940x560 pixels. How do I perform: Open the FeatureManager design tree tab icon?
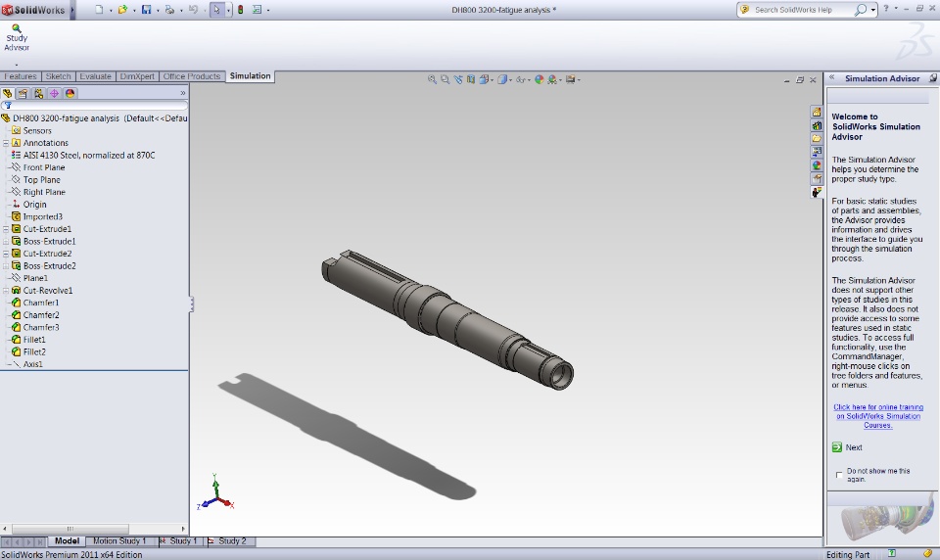pyautogui.click(x=7, y=94)
